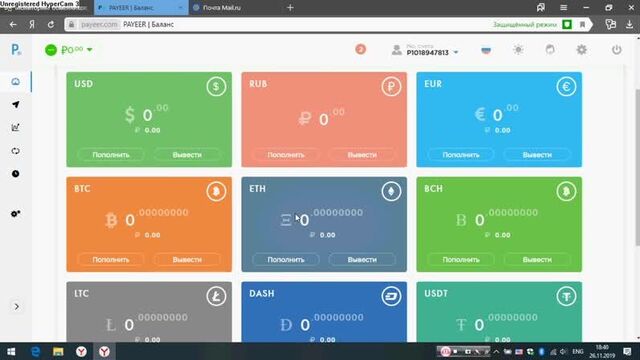Open Yandex home via the Я button
640x360 pixels.
pos(32,24)
